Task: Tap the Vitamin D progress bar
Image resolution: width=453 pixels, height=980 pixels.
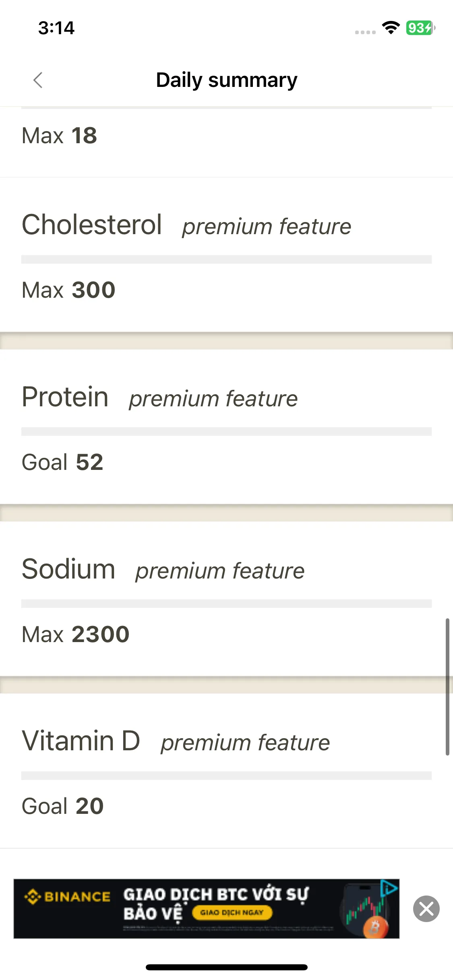Action: 226,776
